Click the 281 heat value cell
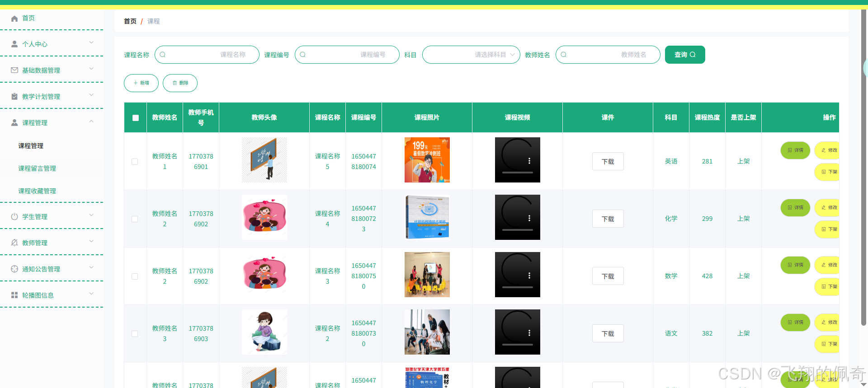Screen dimensions: 868x388 (x=707, y=161)
